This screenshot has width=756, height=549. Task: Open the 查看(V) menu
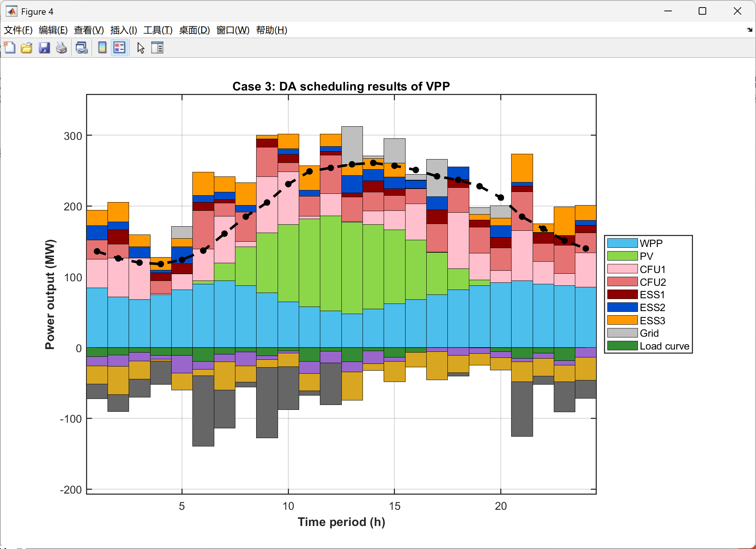click(89, 30)
